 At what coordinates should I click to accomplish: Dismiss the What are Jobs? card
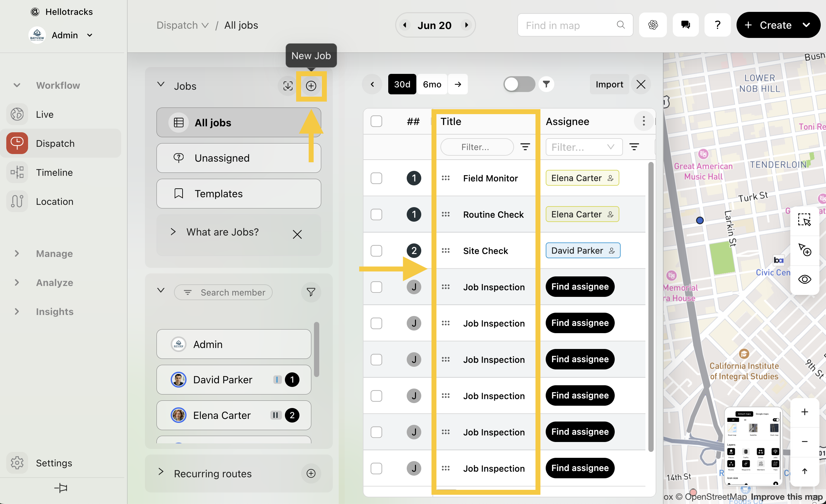click(x=297, y=234)
